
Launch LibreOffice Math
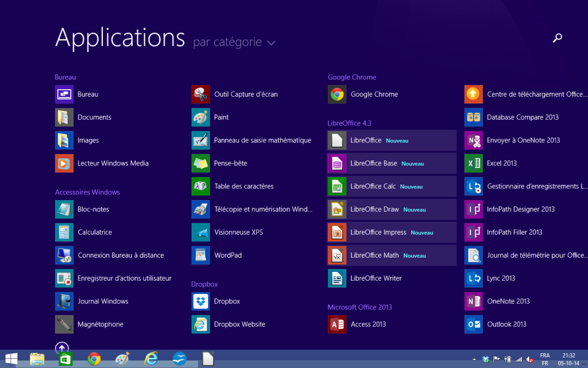[392, 256]
